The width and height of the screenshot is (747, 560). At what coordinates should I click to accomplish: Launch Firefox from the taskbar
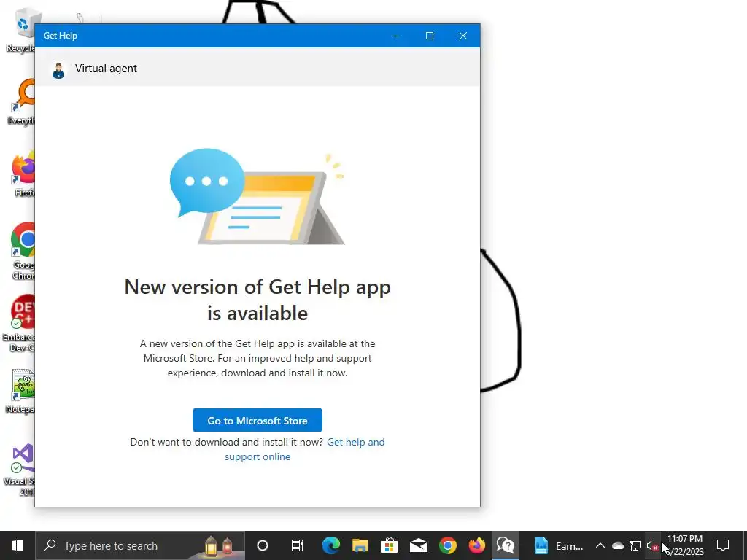(x=476, y=545)
